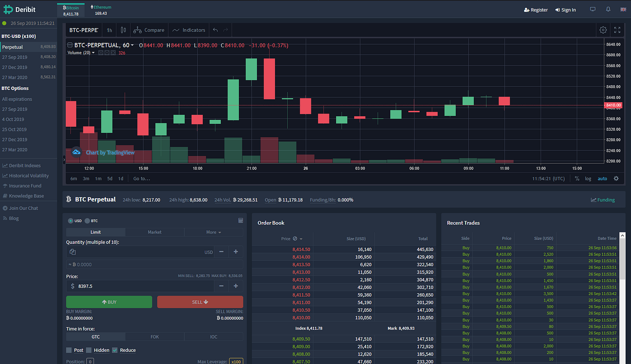631x364 pixels.
Task: Switch to the Bitcoin currency tab
Action: 71,10
